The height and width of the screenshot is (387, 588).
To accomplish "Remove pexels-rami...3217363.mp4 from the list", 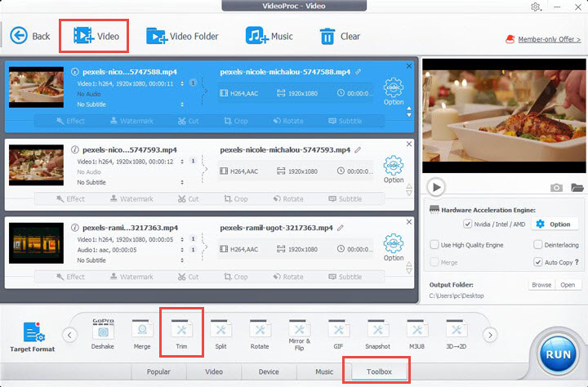I will pyautogui.click(x=409, y=222).
